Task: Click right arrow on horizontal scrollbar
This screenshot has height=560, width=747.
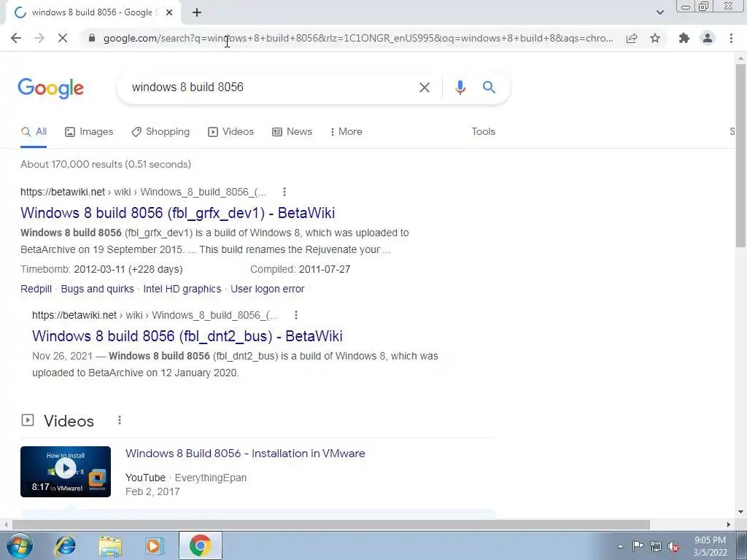Action: (729, 524)
